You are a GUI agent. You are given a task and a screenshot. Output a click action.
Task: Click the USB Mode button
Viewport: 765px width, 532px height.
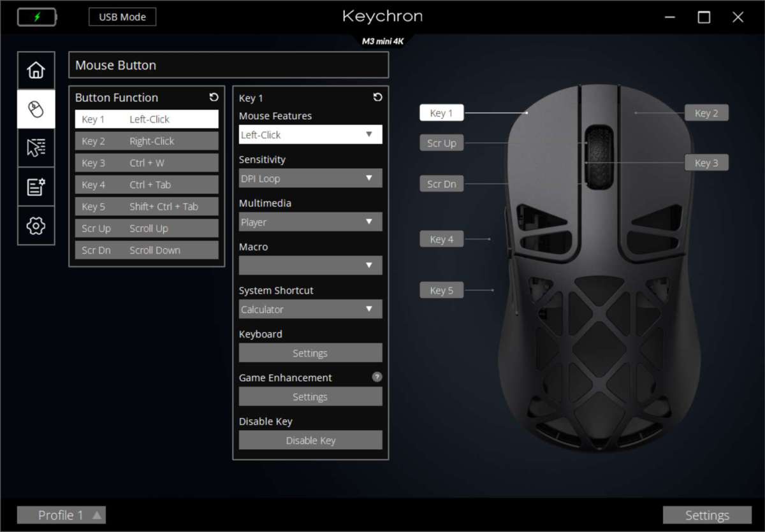click(x=122, y=17)
